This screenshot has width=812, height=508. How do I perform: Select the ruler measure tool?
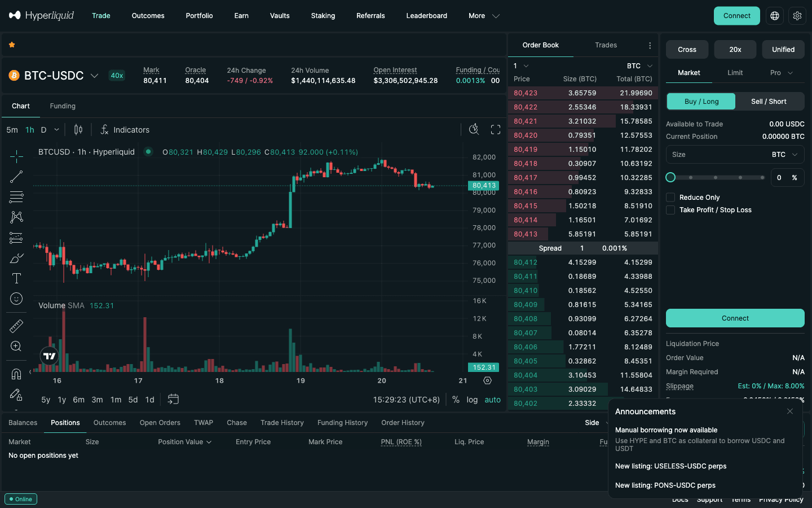click(x=16, y=326)
